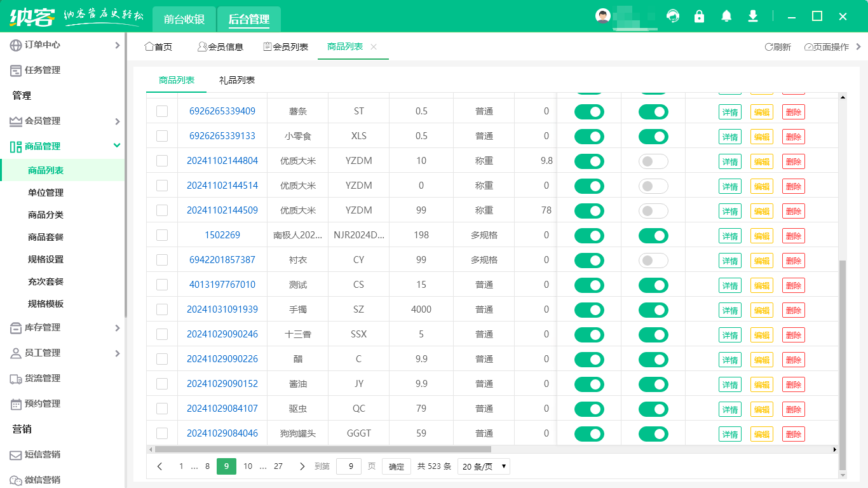Click the 会员管理 crown icon

pyautogui.click(x=15, y=121)
